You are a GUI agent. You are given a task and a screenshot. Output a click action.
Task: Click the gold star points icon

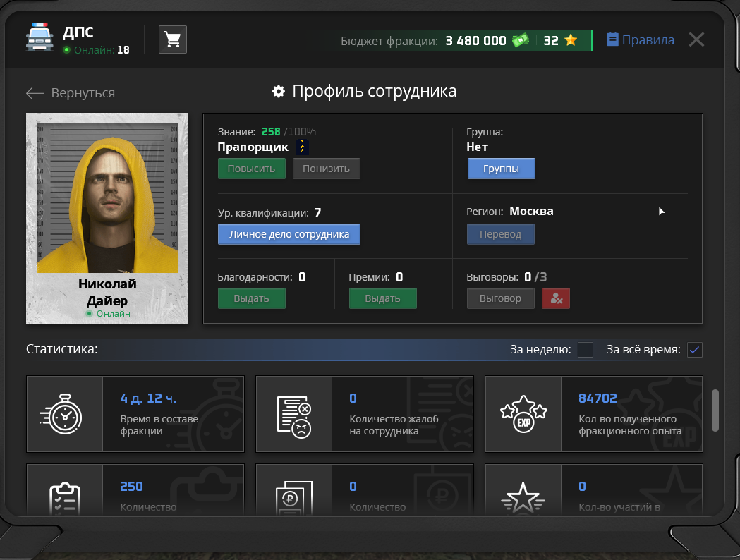pyautogui.click(x=570, y=41)
